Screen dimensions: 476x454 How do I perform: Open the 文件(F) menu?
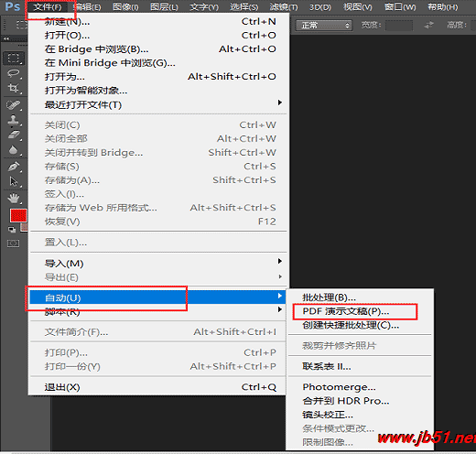48,7
